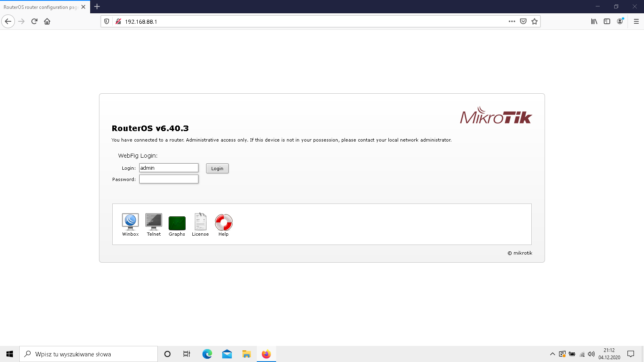644x362 pixels.
Task: Open the Action Center notifications icon
Action: coord(631,354)
